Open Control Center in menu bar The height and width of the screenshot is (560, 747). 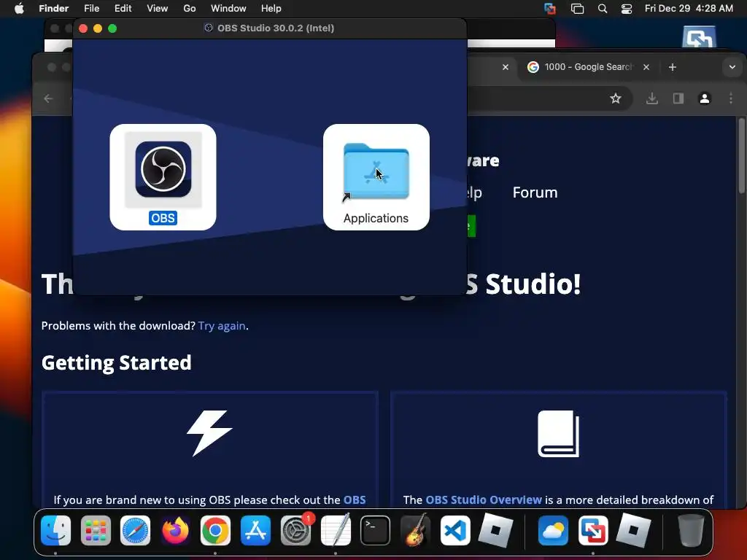tap(627, 9)
